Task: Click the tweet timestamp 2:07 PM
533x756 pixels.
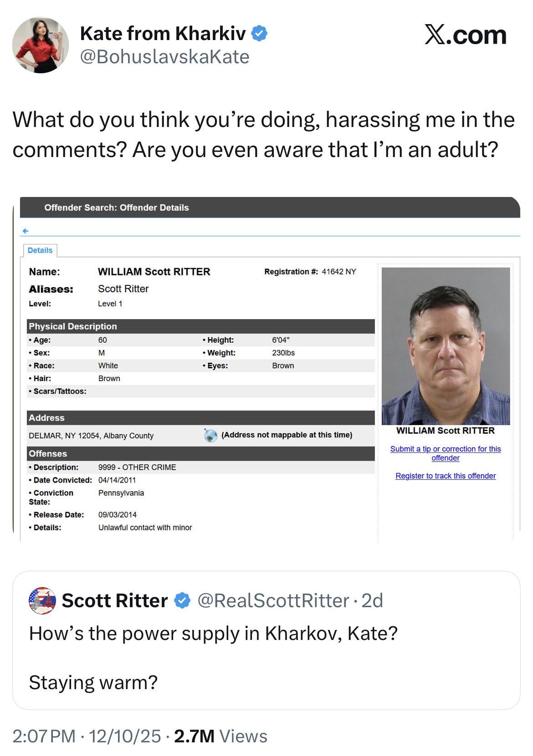Action: click(44, 736)
